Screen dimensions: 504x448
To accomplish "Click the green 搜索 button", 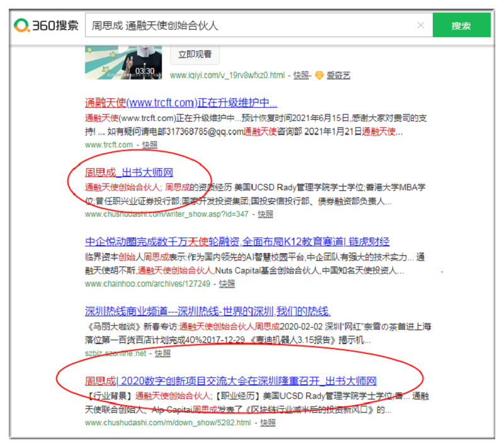I will [461, 26].
